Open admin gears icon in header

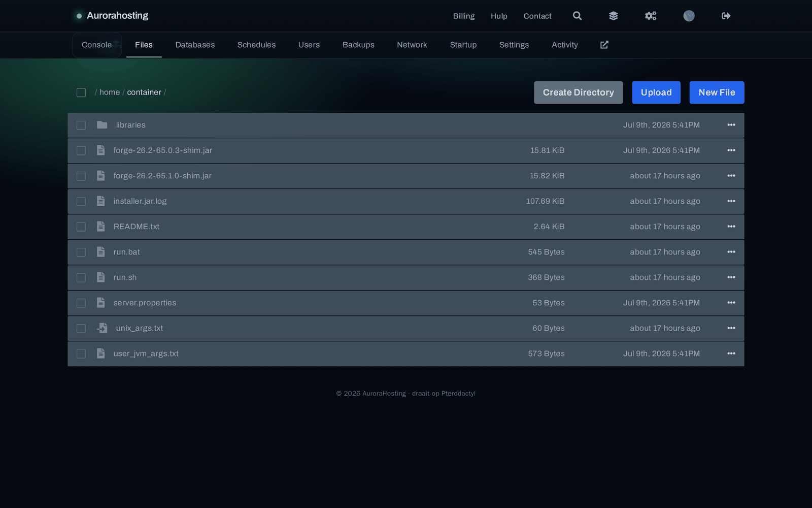click(651, 16)
